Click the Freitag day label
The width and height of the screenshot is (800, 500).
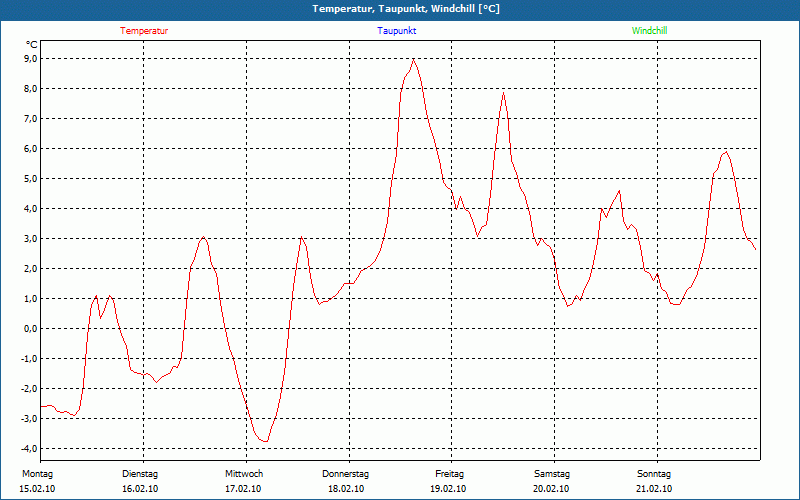[449, 474]
